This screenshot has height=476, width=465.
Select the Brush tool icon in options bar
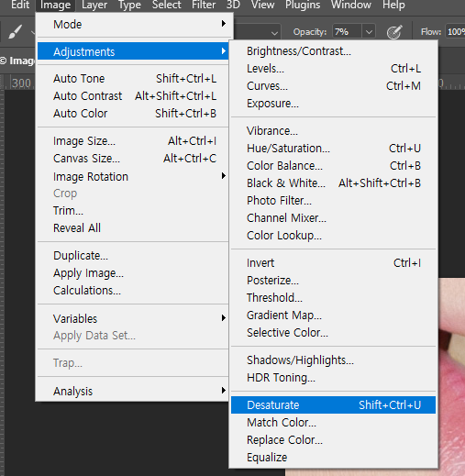[x=15, y=31]
